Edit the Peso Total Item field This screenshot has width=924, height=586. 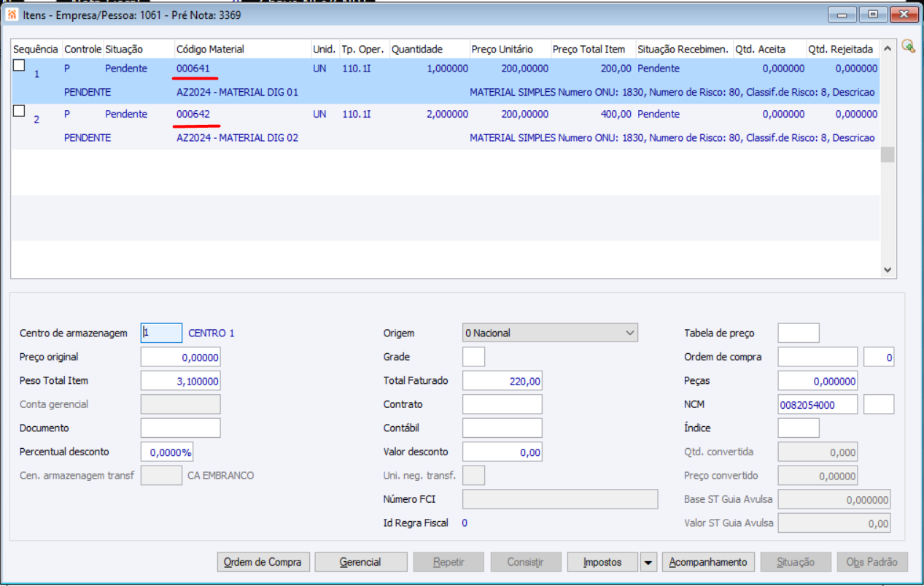coord(180,381)
